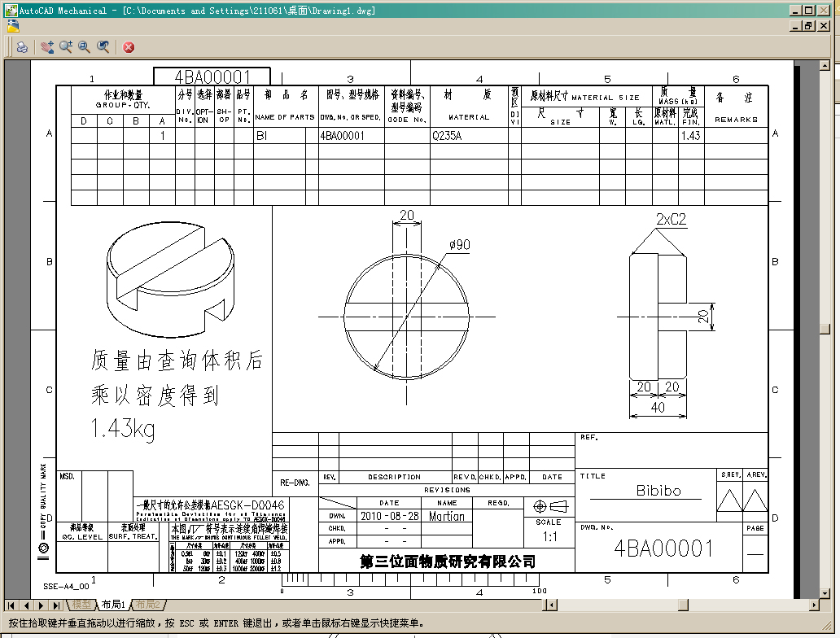Click the 质量由查询体积后 note line
The image size is (840, 638).
tap(177, 361)
